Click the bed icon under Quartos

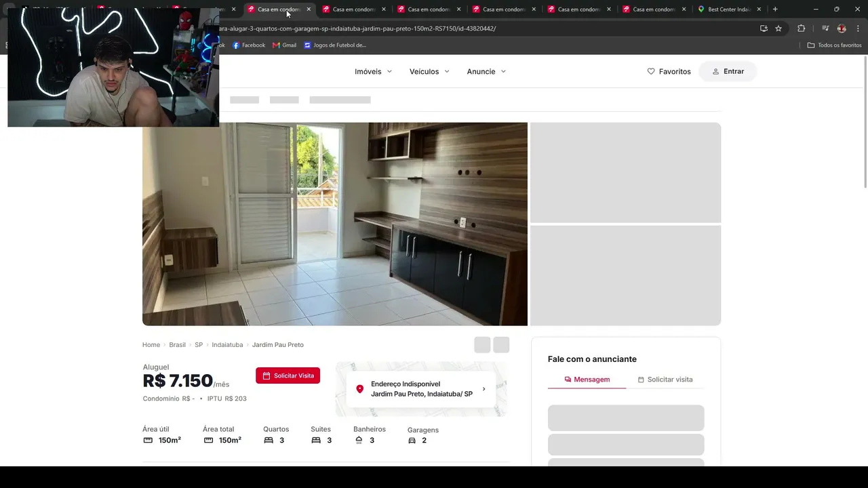(269, 441)
